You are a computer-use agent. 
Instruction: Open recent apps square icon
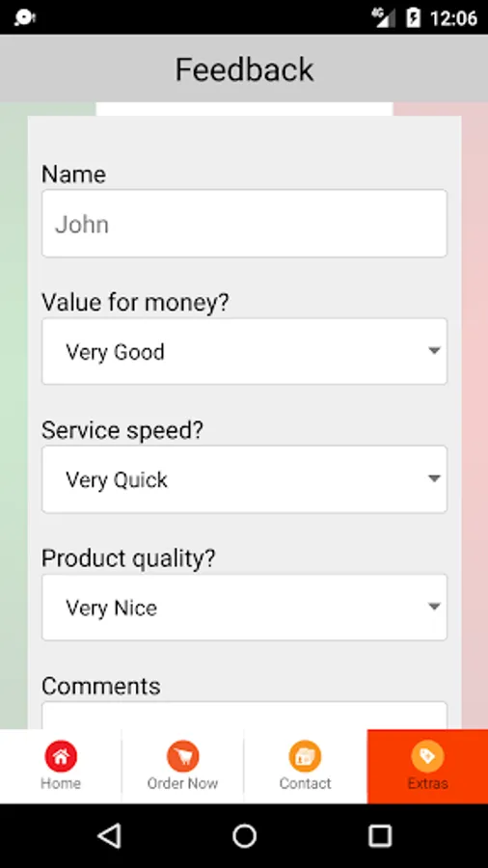coord(380,835)
